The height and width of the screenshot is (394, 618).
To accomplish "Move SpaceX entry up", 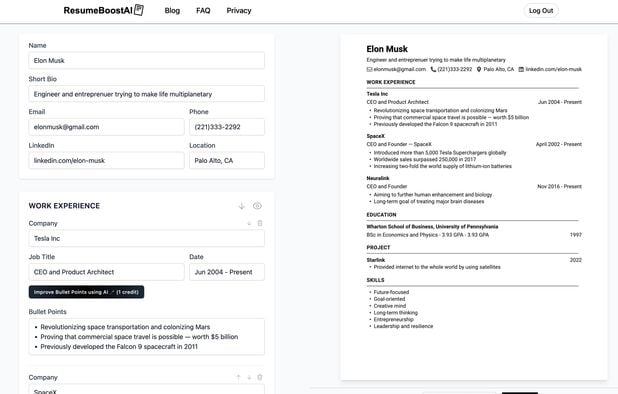I will 238,377.
